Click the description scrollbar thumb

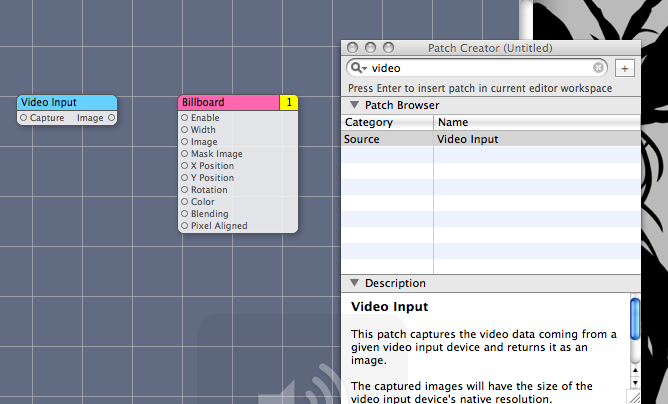(x=635, y=319)
